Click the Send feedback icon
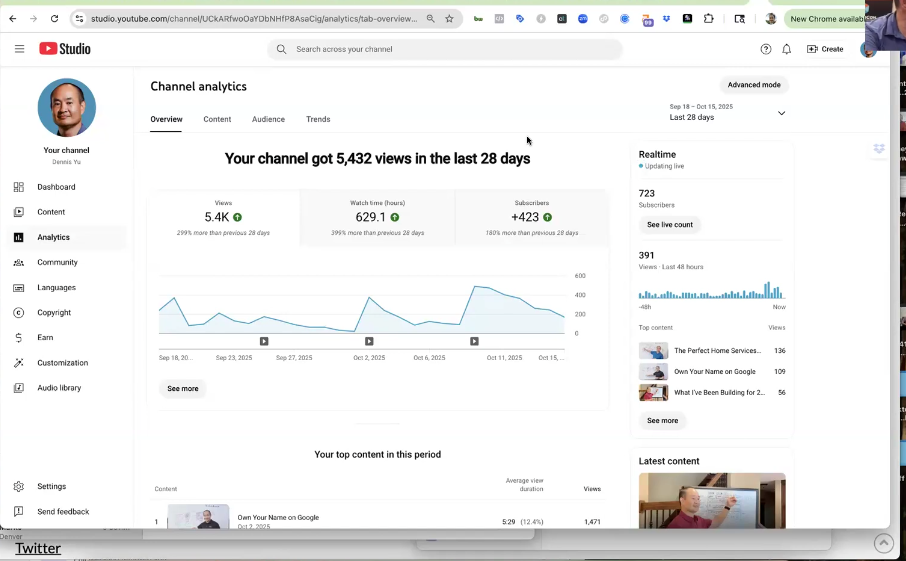Viewport: 906px width, 561px height. tap(18, 511)
